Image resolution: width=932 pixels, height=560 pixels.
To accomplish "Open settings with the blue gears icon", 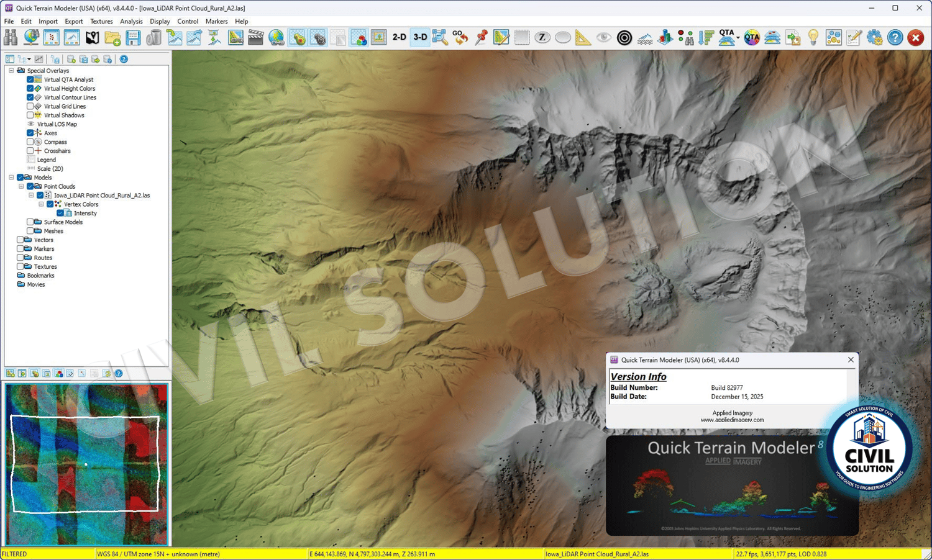I will (x=875, y=38).
